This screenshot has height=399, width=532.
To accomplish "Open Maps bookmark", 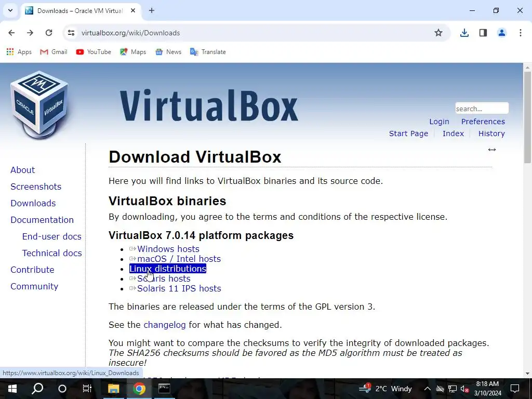I will coord(133,52).
